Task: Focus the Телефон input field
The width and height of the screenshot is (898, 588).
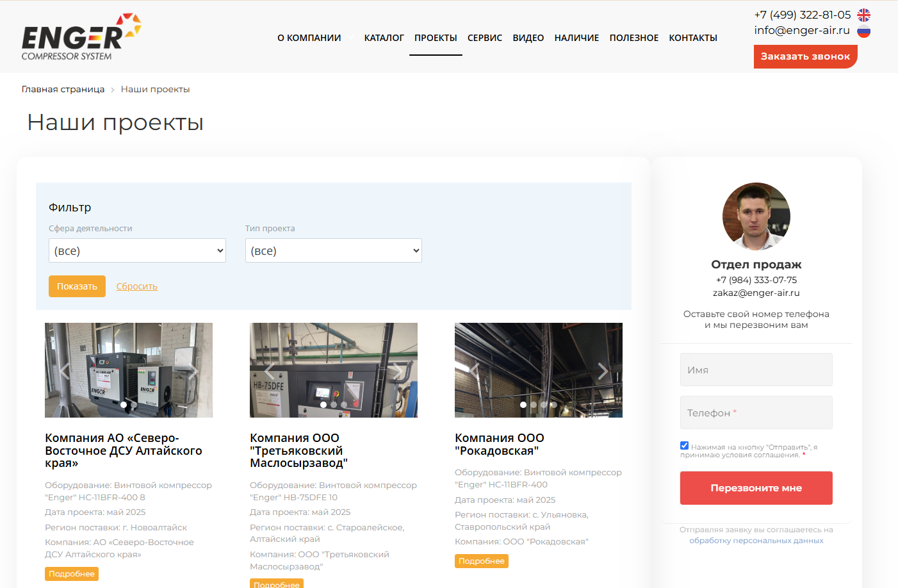Action: (756, 412)
